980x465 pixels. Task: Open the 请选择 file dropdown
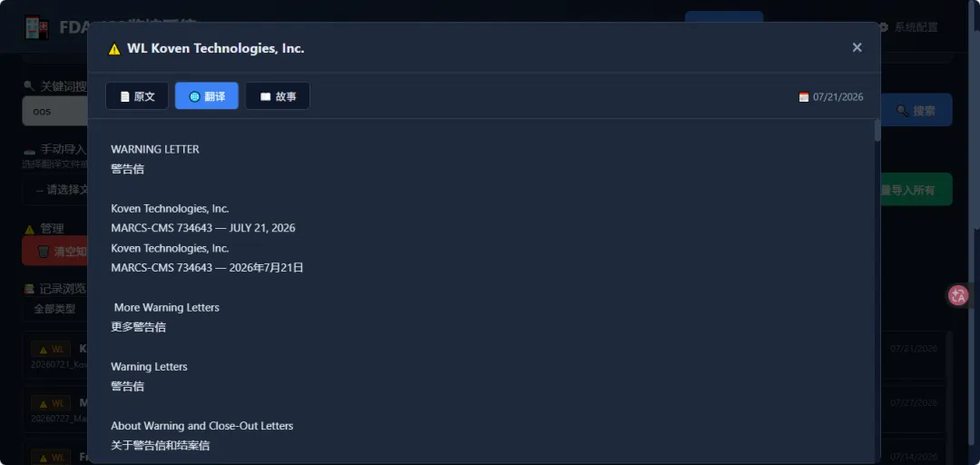[x=55, y=190]
